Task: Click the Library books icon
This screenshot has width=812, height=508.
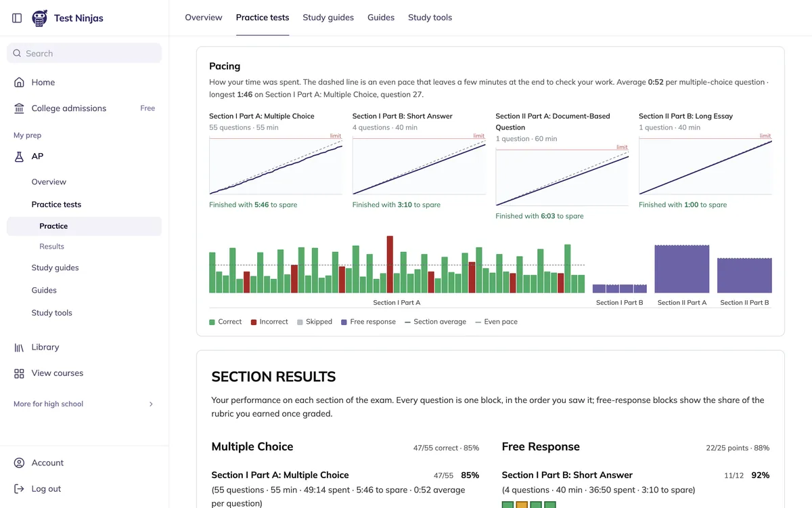Action: click(19, 347)
